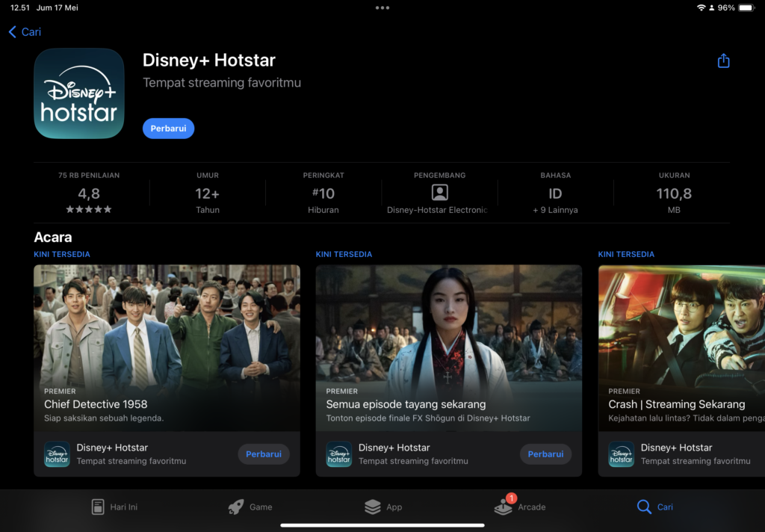Tap + 9 Lainnya languages text
Image resolution: width=765 pixels, height=532 pixels.
point(555,210)
